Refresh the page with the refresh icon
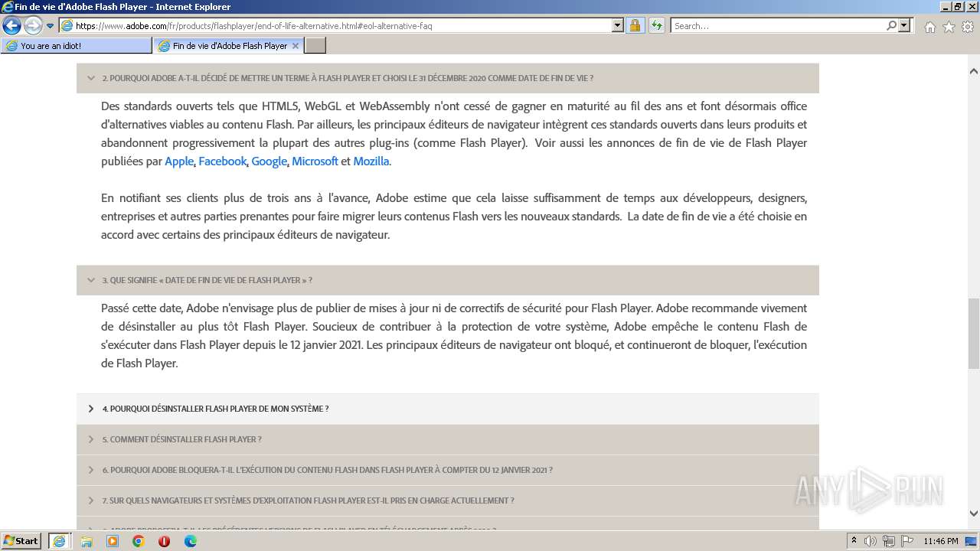The image size is (980, 551). pos(656,25)
